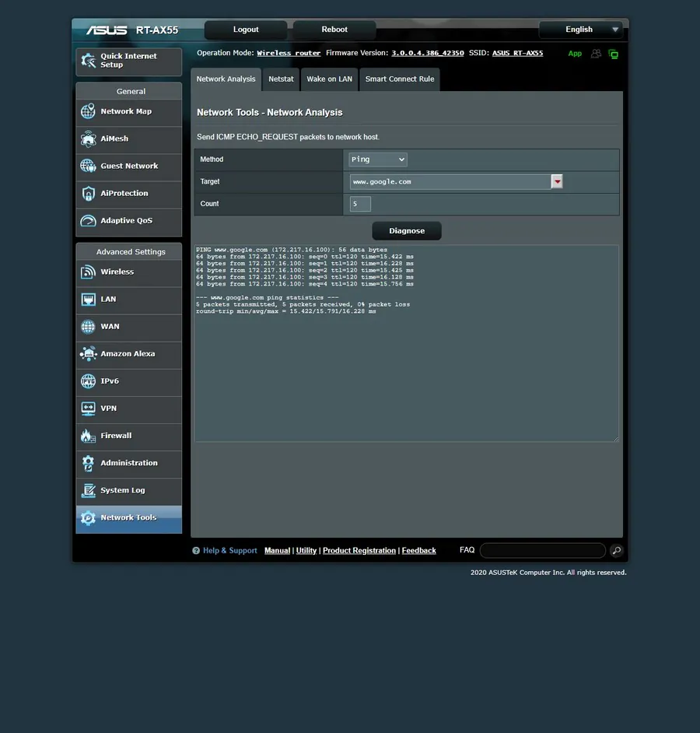This screenshot has width=700, height=733.
Task: Switch to the Wake on LAN tab
Action: pyautogui.click(x=330, y=79)
